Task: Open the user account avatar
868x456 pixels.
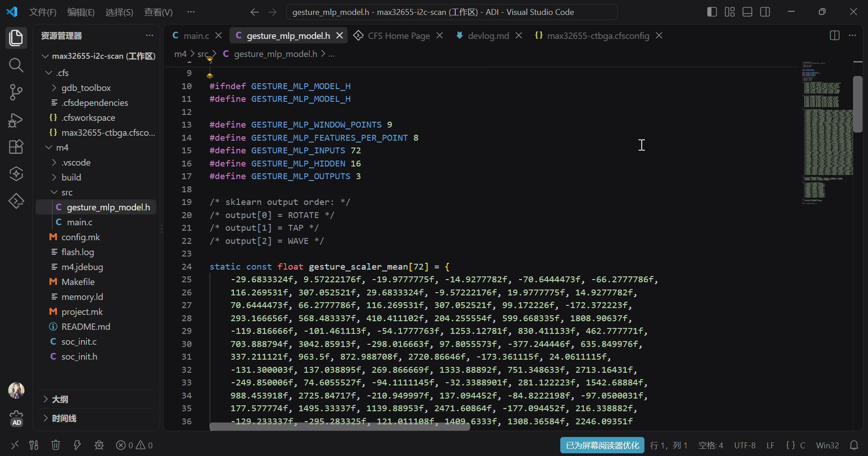Action: coord(16,390)
